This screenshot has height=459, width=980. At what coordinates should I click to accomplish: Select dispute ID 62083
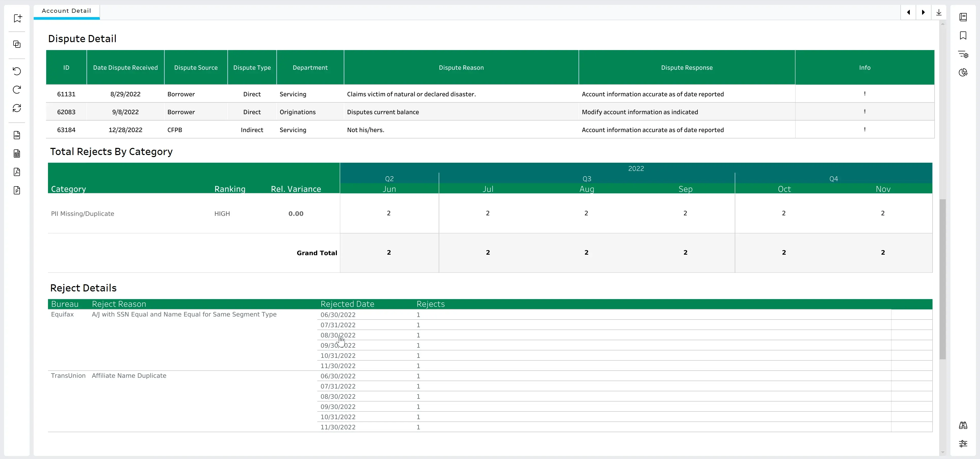pos(66,112)
